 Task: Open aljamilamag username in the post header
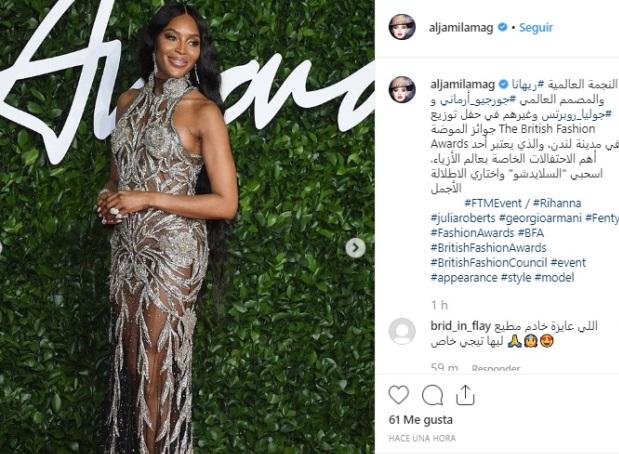(461, 27)
